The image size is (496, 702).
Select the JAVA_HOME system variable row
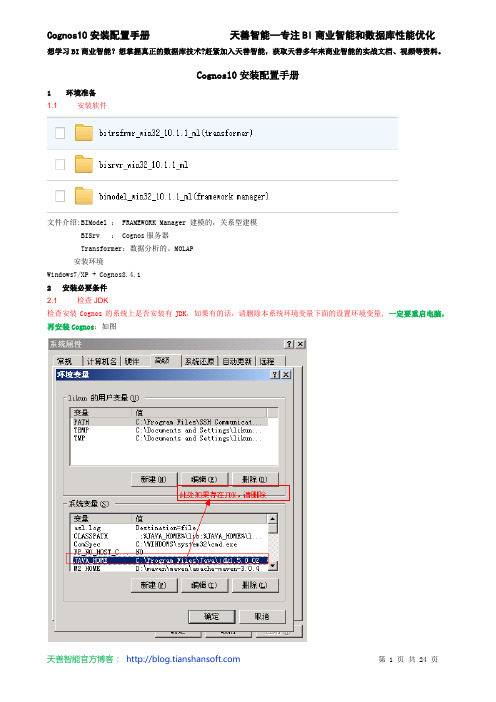click(170, 560)
